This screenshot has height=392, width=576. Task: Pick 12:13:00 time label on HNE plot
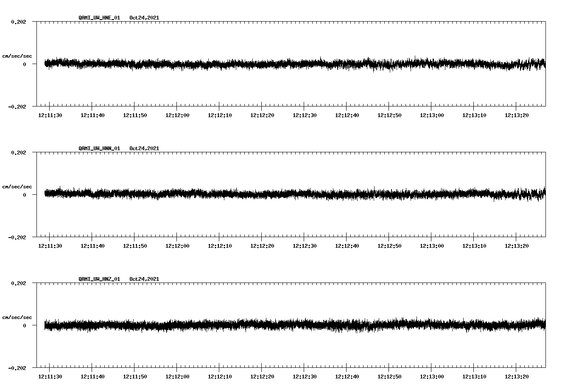pyautogui.click(x=432, y=115)
